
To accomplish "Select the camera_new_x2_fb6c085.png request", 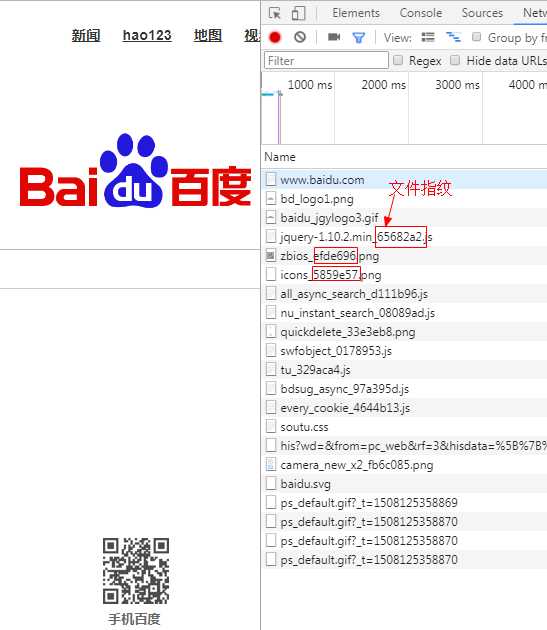I will pos(405,465).
